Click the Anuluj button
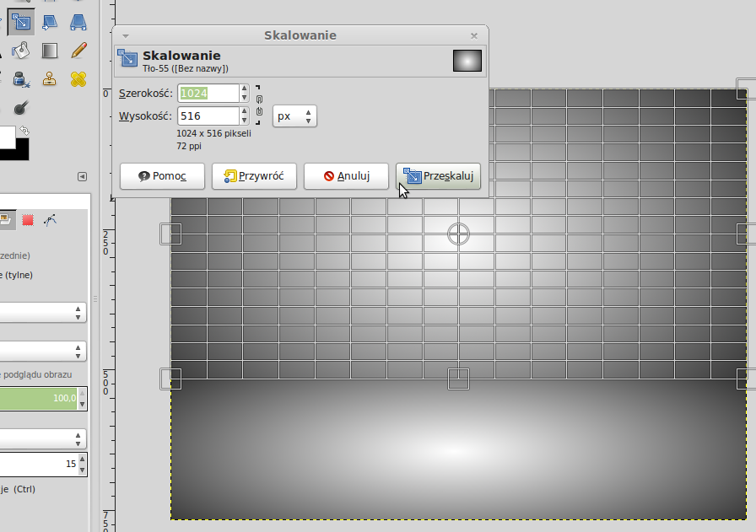The height and width of the screenshot is (532, 756). (x=346, y=176)
